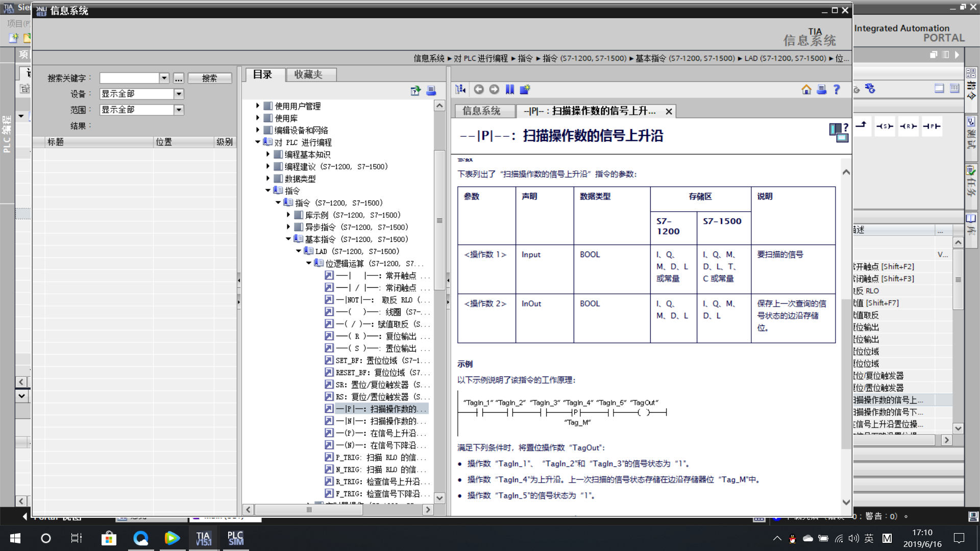Open the TIA Portal V15.1 taskbar icon

click(203, 538)
